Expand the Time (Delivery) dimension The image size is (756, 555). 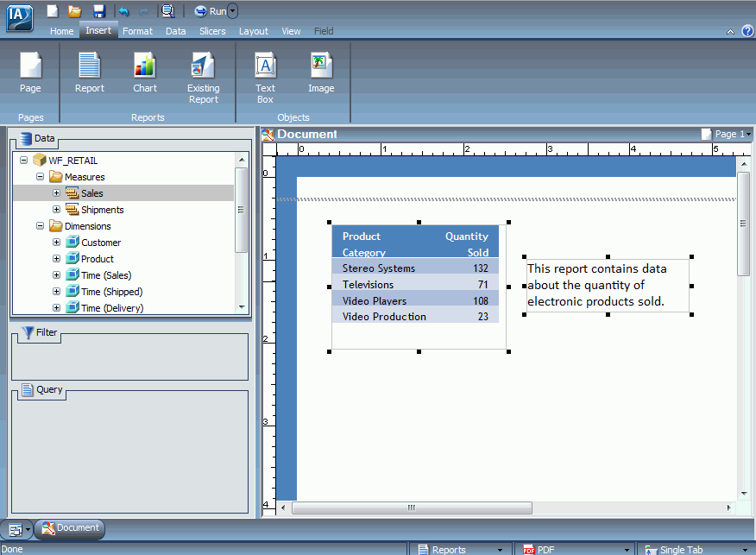56,307
